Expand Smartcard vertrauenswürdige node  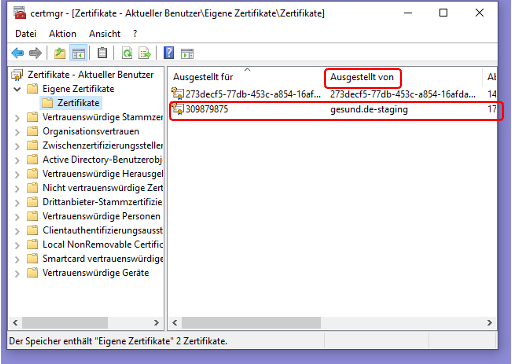point(17,259)
